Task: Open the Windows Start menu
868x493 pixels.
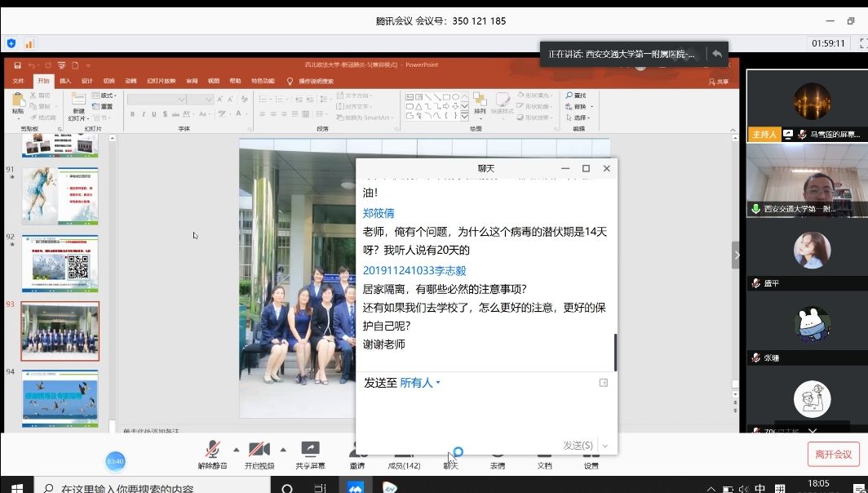Action: pos(16,487)
